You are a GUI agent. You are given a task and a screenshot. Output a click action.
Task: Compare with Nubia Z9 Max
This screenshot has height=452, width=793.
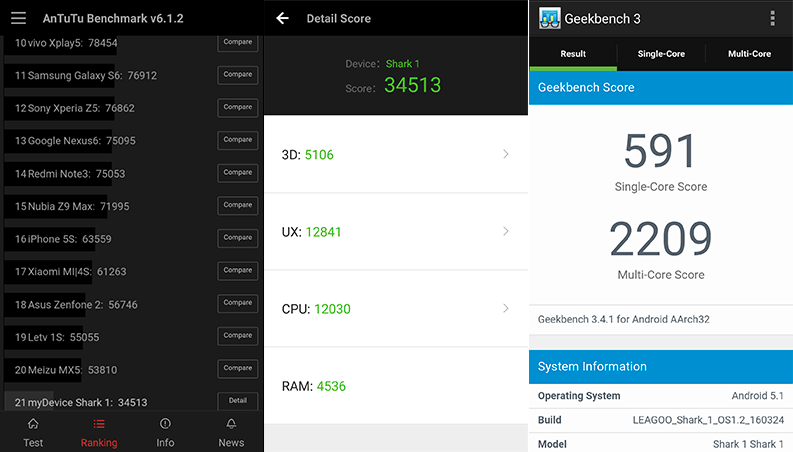point(238,205)
